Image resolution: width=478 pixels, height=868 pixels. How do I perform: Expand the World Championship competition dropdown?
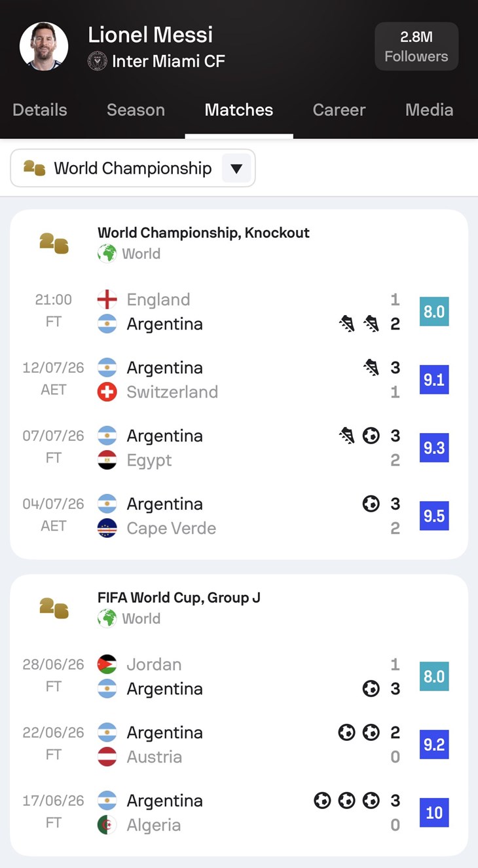[x=133, y=168]
